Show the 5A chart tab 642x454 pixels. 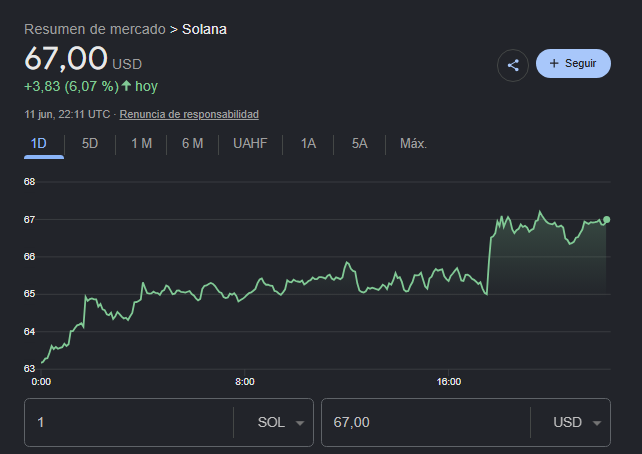click(359, 144)
